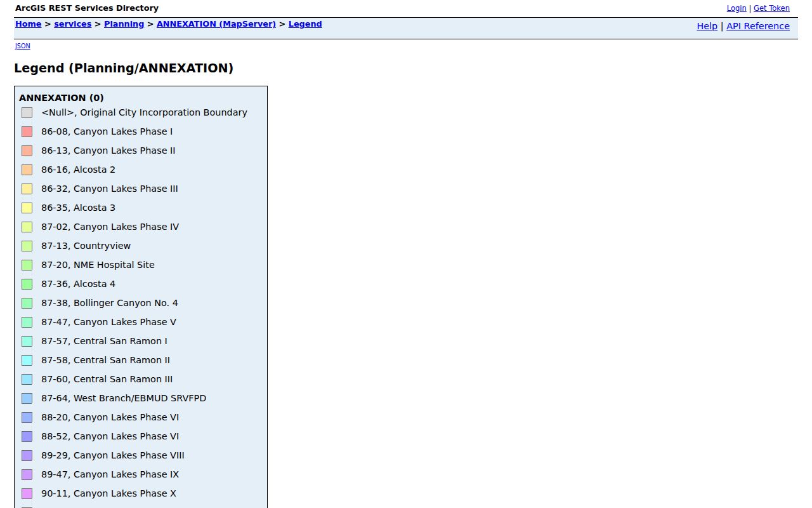
Task: Select the 87-38 Bollinger Canyon No. 4 swatch
Action: tap(27, 303)
